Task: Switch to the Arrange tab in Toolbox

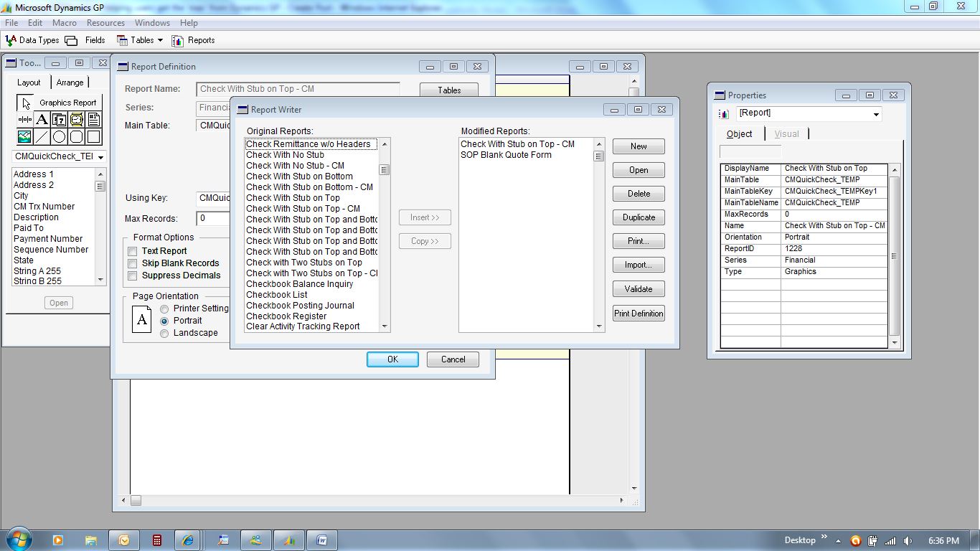Action: [70, 83]
